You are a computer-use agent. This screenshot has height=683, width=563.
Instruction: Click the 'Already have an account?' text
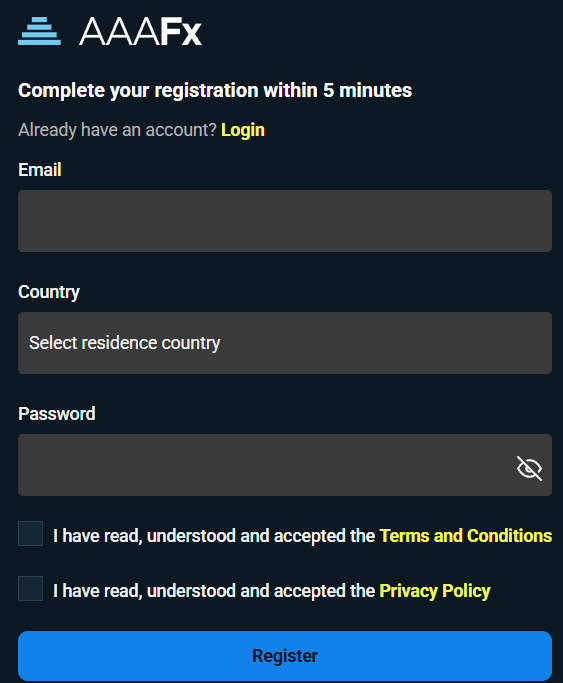coord(117,130)
